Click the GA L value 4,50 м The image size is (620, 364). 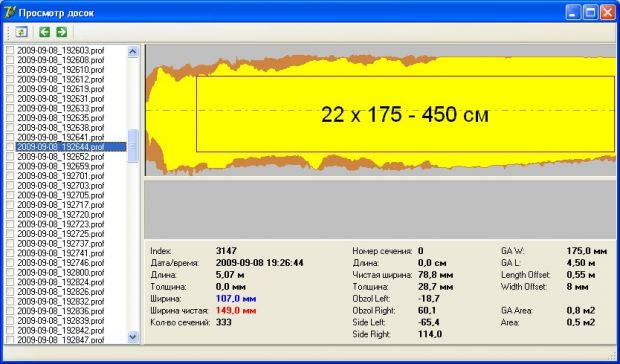pyautogui.click(x=581, y=262)
